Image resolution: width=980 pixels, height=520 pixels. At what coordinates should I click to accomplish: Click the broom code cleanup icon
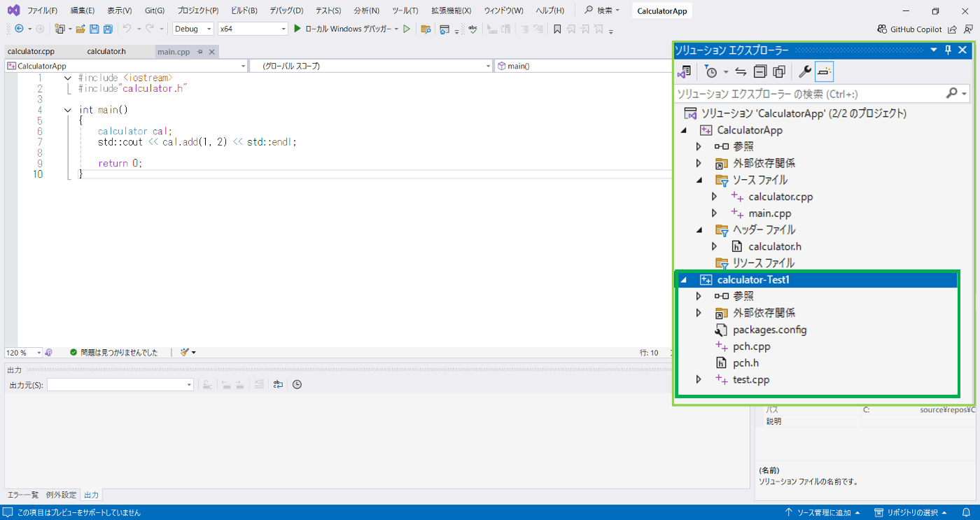[185, 352]
